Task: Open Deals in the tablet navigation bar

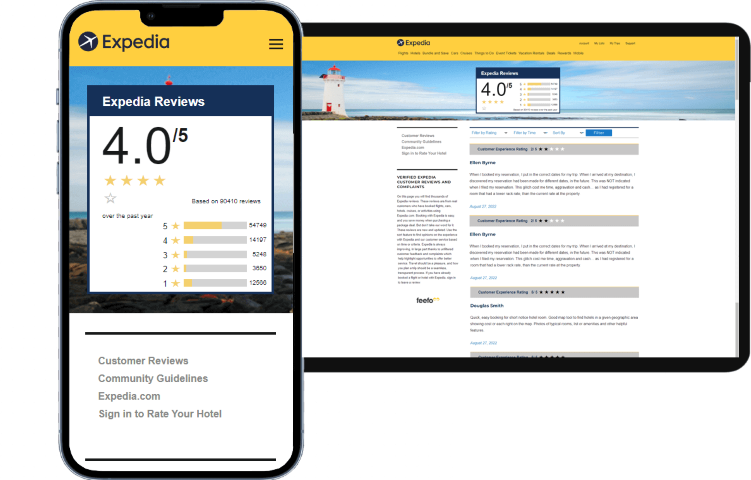Action: click(x=551, y=53)
